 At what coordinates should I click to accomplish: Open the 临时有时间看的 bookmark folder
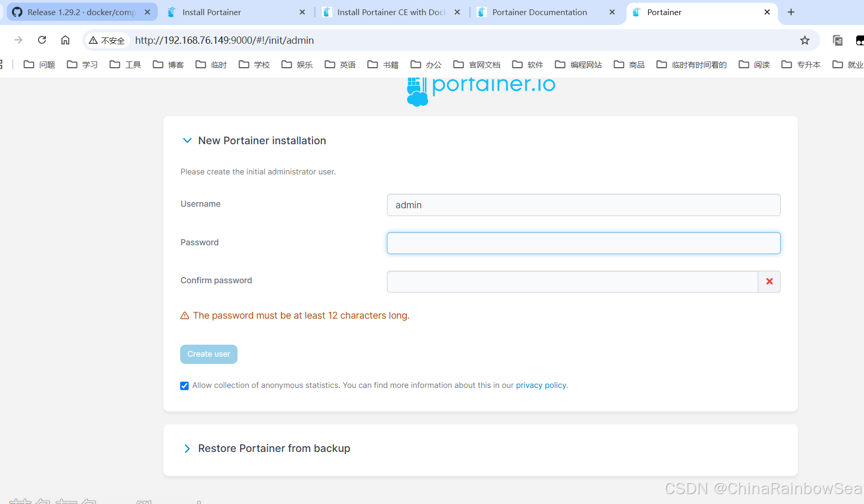[x=692, y=65]
